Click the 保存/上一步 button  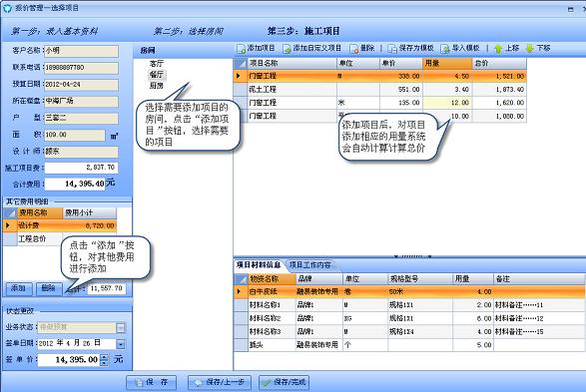pos(220,382)
